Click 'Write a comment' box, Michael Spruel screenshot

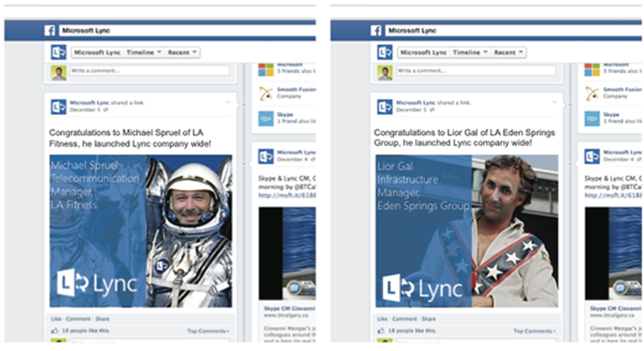point(149,71)
